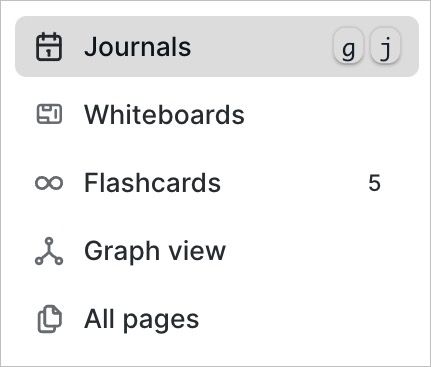Click empty space right of Whiteboards
Screen dimensions: 431x367
(330, 115)
